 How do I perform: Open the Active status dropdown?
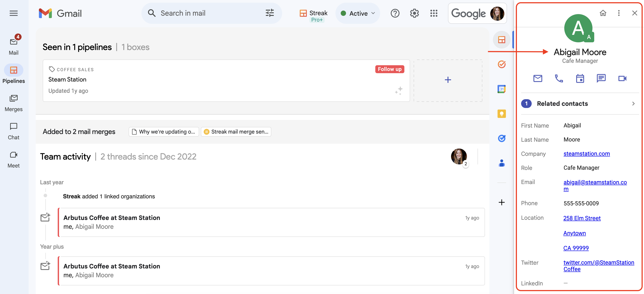coord(358,13)
